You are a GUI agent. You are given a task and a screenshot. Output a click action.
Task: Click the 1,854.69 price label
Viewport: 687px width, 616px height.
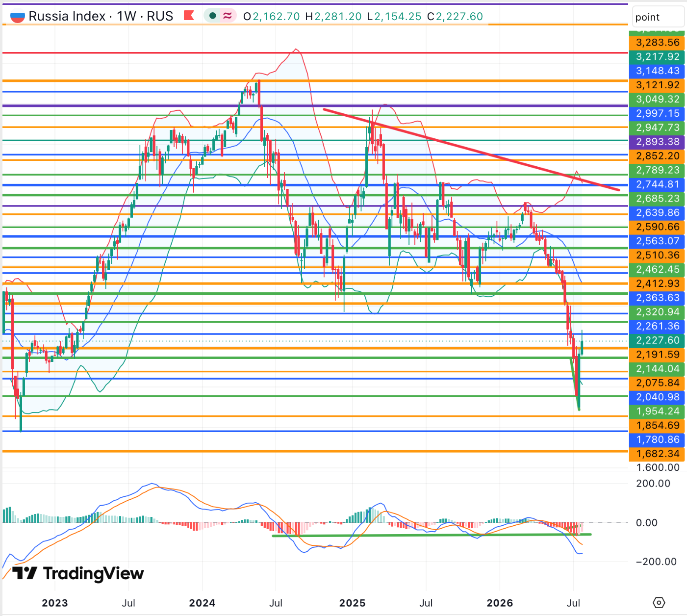[657, 426]
